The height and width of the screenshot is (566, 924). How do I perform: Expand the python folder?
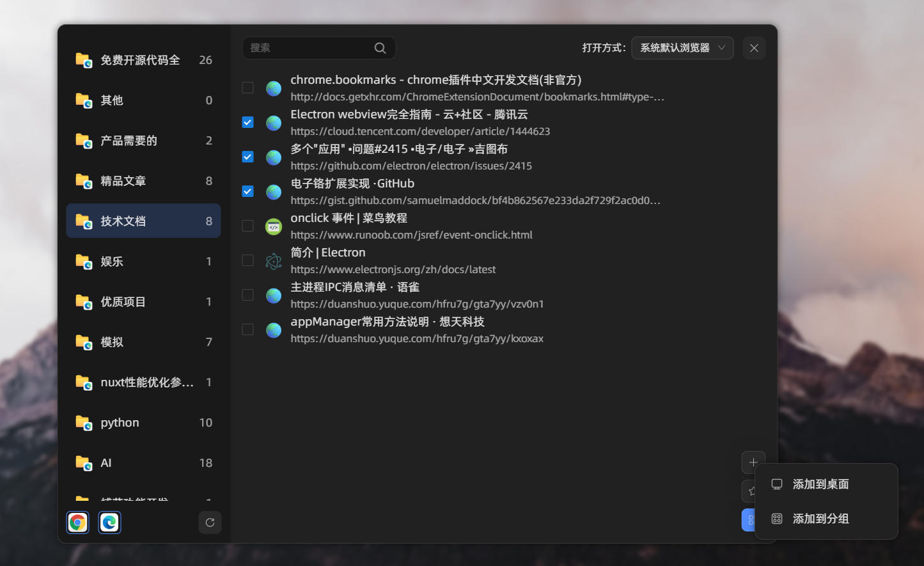pos(143,422)
